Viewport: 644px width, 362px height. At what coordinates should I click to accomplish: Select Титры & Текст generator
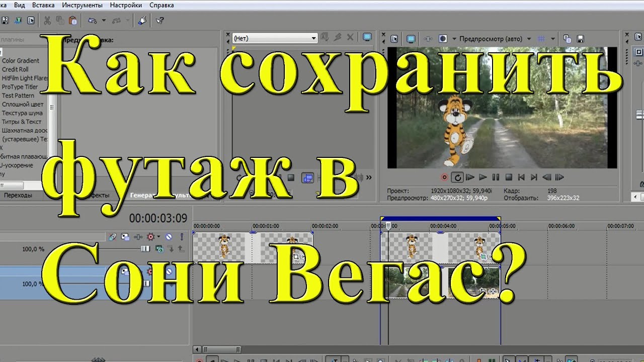21,122
